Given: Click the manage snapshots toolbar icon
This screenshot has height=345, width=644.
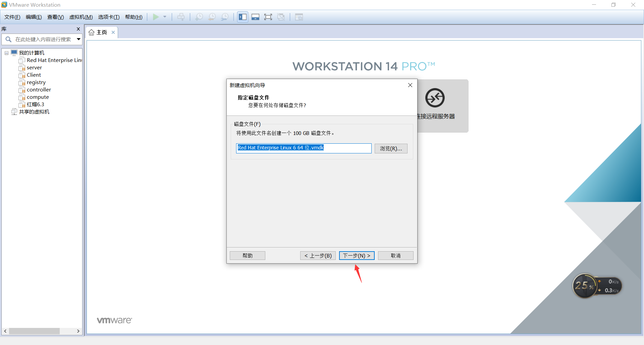Looking at the screenshot, I should click(225, 17).
